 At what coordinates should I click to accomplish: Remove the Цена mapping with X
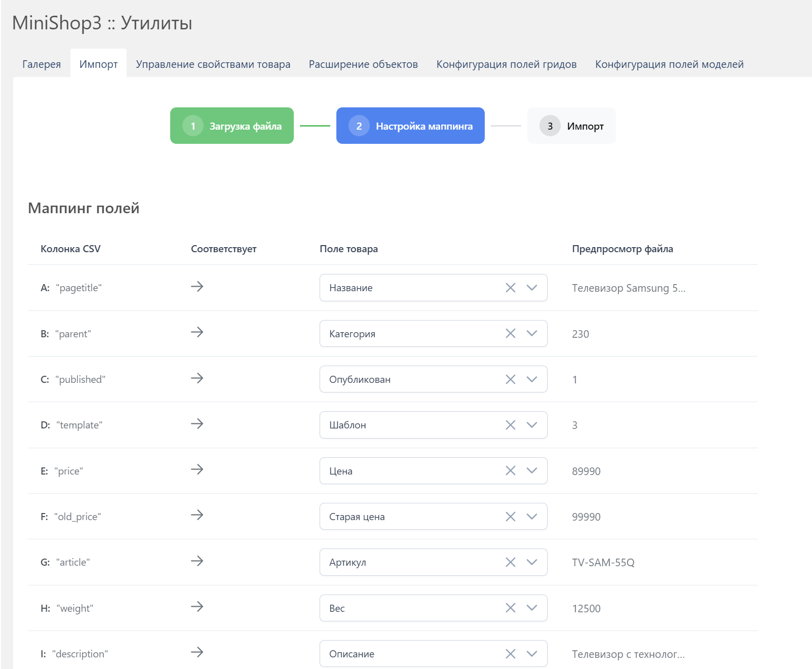[510, 471]
